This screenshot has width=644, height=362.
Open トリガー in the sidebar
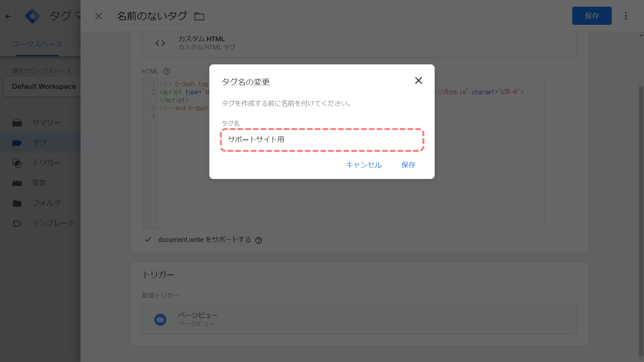point(40,163)
